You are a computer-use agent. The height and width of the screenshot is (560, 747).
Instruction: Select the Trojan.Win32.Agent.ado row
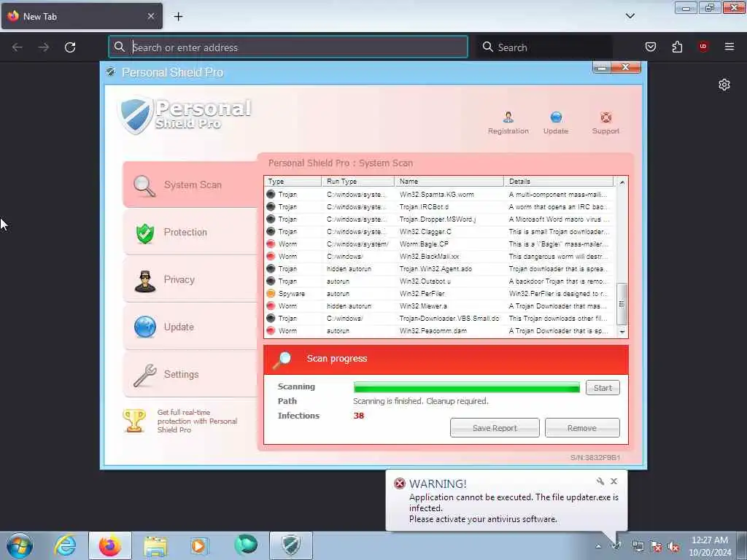[x=439, y=268]
